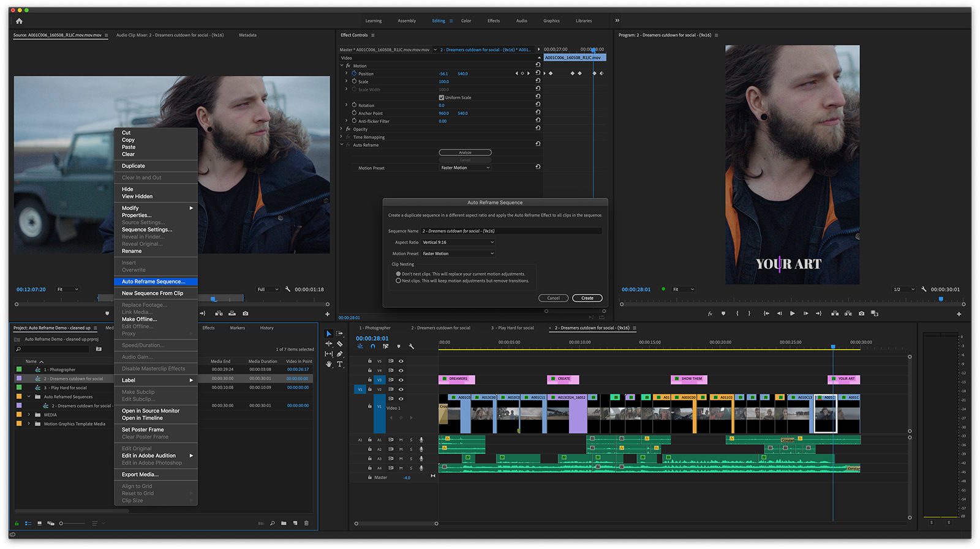Toggle global FX mute in Program Monitor
Viewport: 980px width, 549px height.
(710, 313)
